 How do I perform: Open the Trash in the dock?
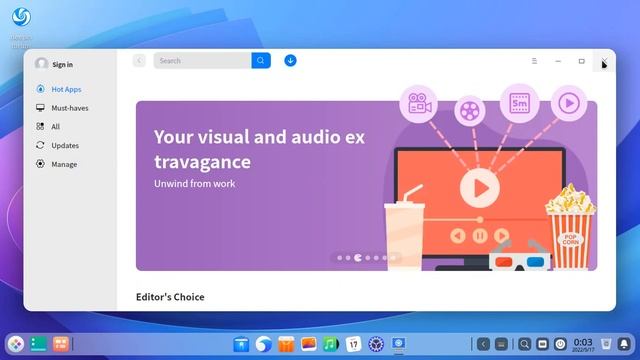[x=606, y=344]
